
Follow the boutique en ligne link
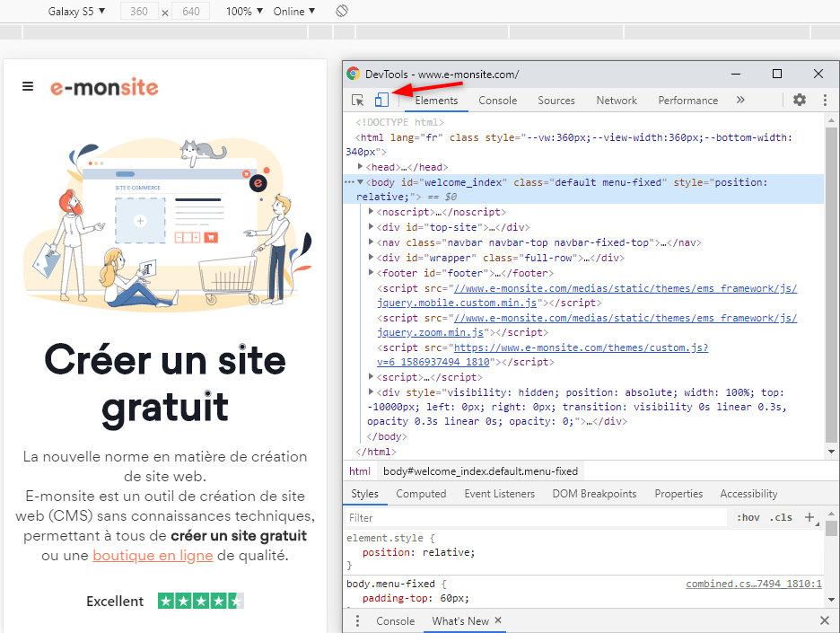tap(153, 555)
